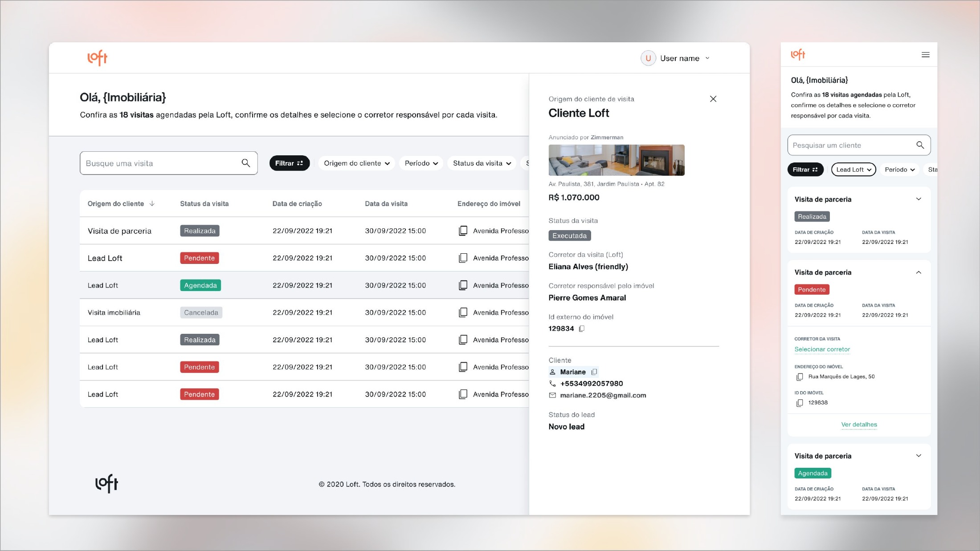
Task: Click the mail icon beside mariane.2205@gmail.com
Action: [552, 395]
